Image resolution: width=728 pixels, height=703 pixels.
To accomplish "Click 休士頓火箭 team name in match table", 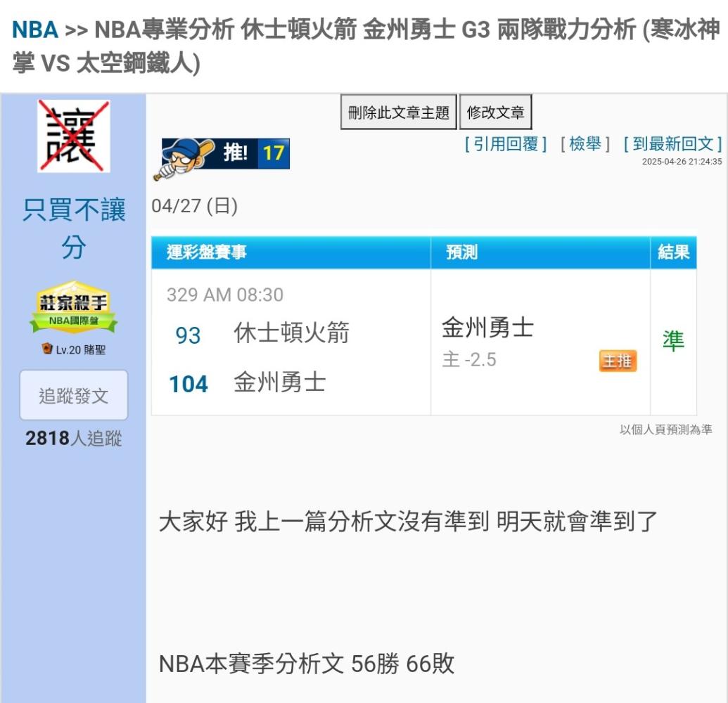I will (x=292, y=333).
